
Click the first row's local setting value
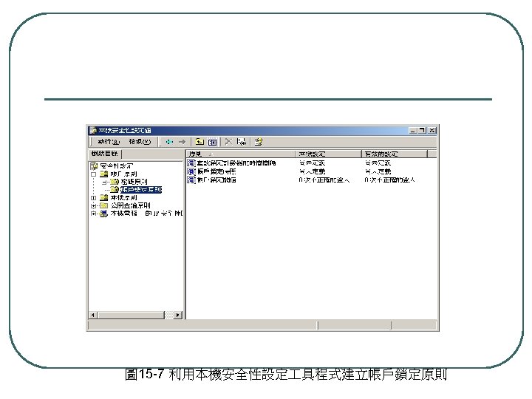pyautogui.click(x=312, y=163)
